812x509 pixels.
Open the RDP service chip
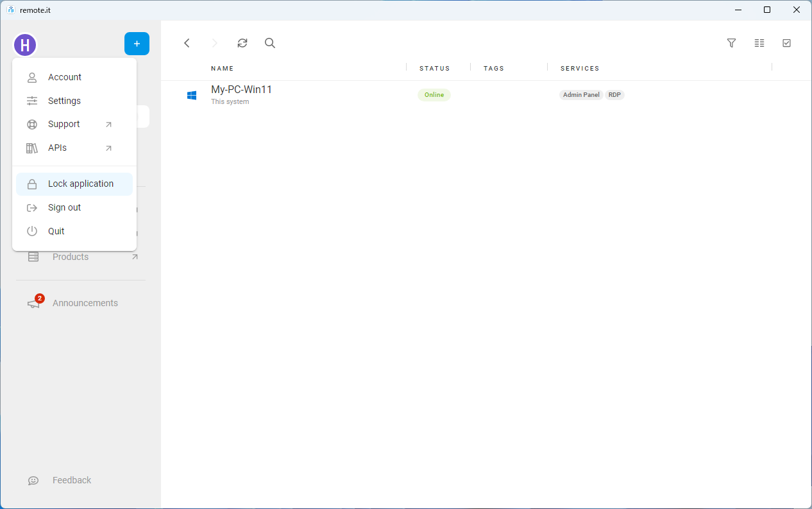pos(614,95)
